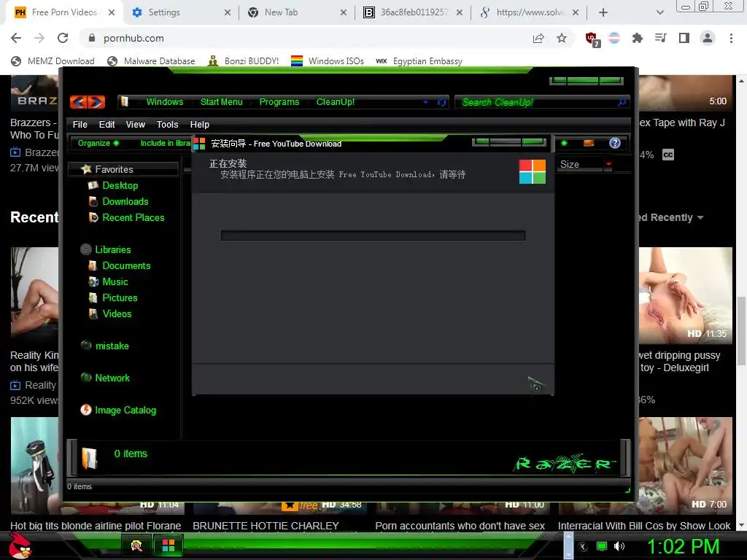Show hidden tray icons
The image size is (747, 560).
point(583,547)
